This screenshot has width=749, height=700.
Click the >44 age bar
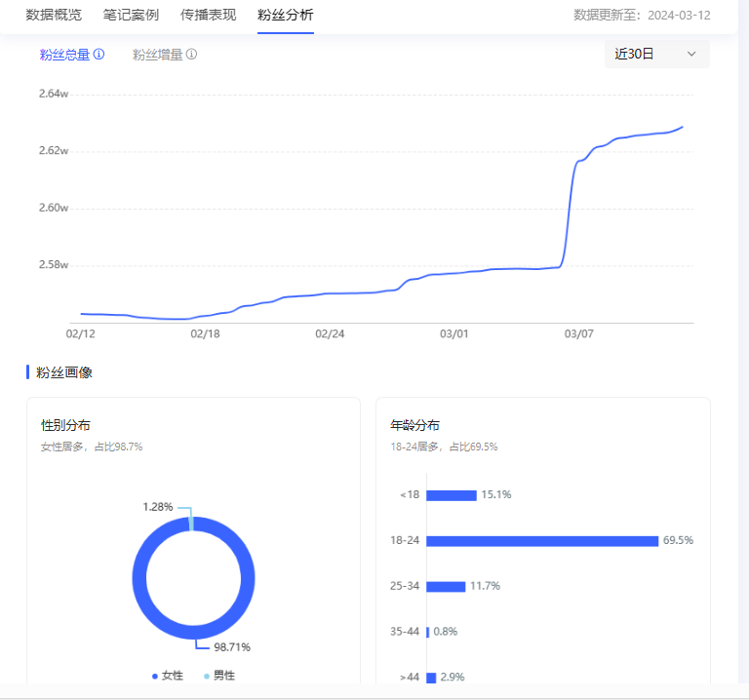(431, 678)
